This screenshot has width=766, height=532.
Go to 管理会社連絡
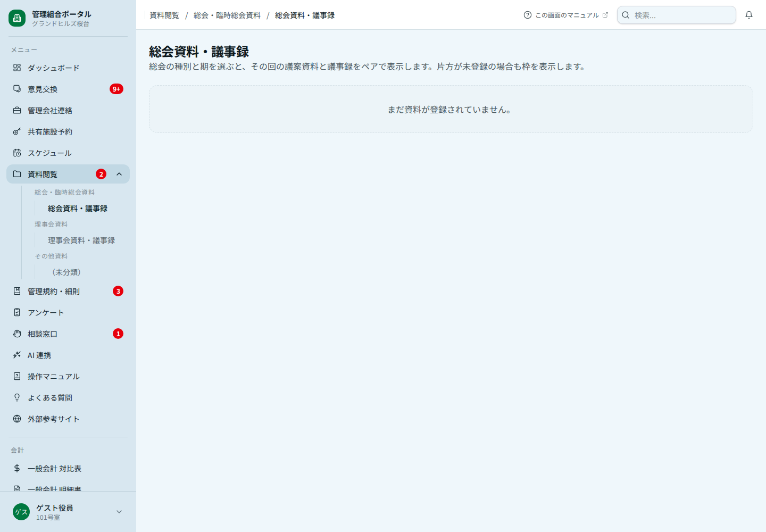pyautogui.click(x=68, y=110)
